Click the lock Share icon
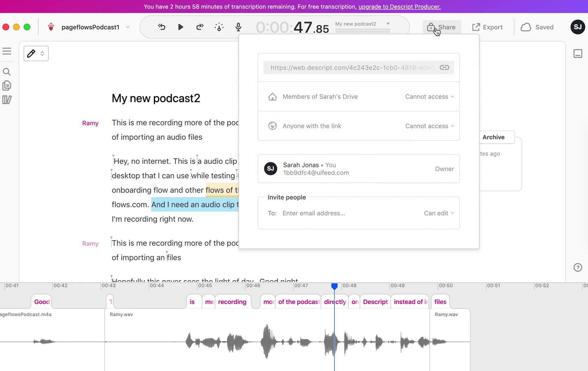This screenshot has width=588, height=371. [x=431, y=27]
